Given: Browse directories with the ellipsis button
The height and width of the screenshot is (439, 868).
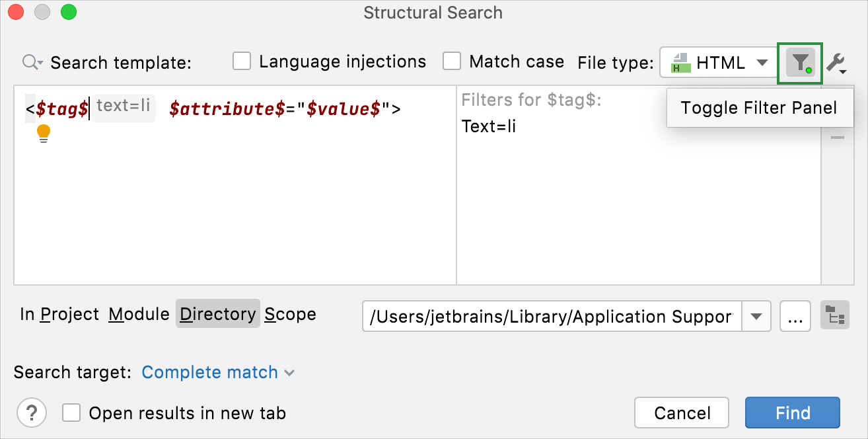Looking at the screenshot, I should coord(795,316).
